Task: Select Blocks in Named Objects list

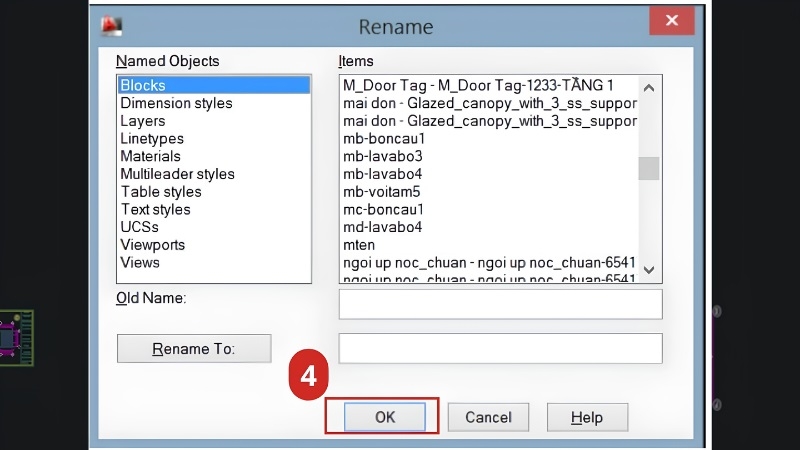Action: coord(214,85)
